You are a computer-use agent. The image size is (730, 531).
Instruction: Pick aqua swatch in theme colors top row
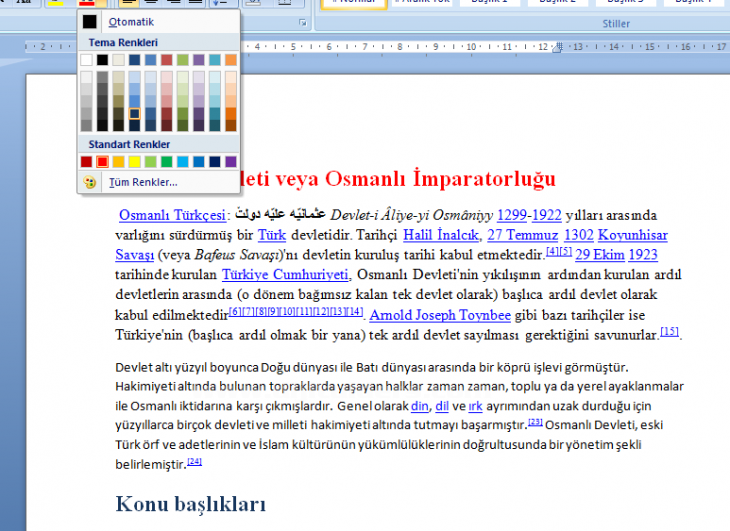215,60
